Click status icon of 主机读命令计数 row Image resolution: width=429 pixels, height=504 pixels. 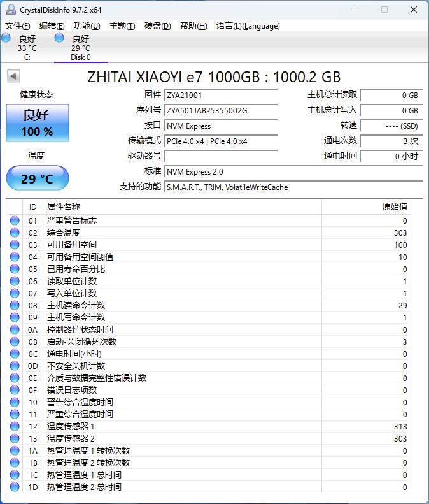tap(15, 305)
